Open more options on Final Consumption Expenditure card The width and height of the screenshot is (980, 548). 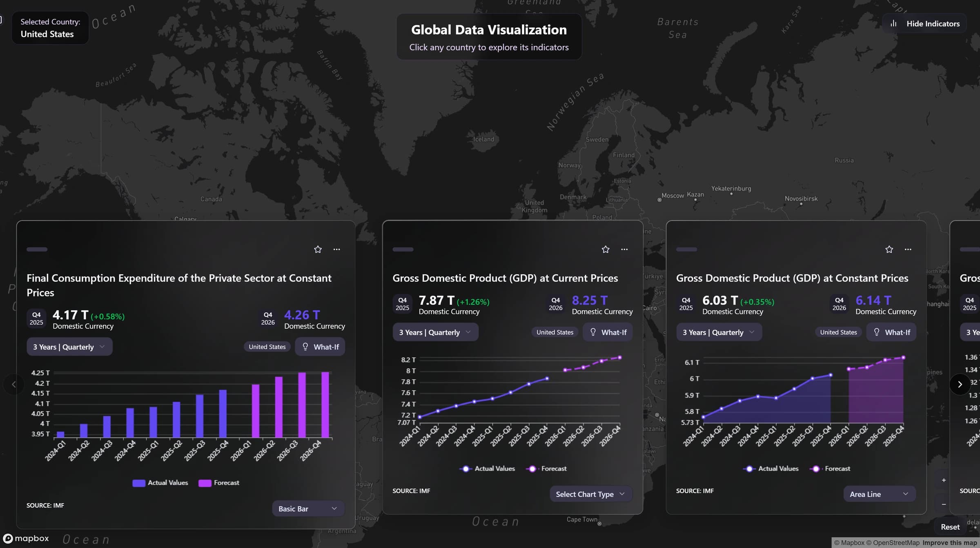(x=336, y=249)
